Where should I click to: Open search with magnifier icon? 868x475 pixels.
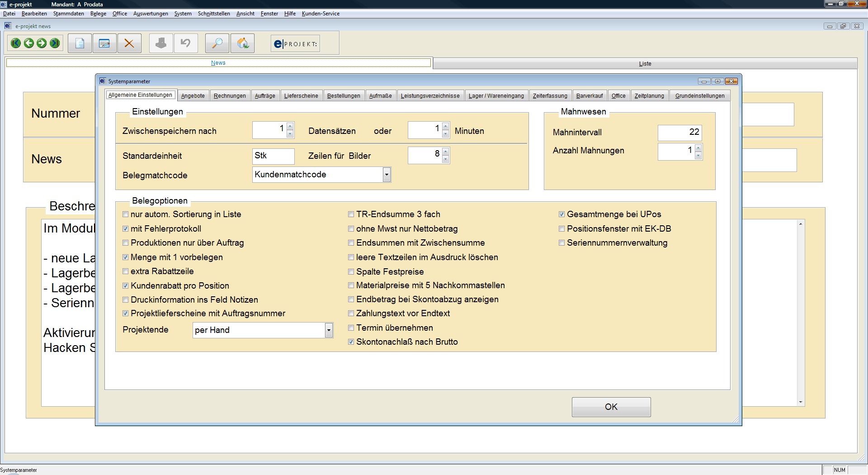[217, 43]
